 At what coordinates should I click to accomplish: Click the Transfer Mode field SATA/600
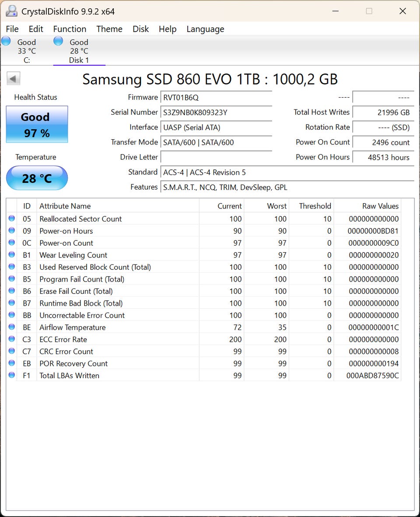pyautogui.click(x=217, y=142)
